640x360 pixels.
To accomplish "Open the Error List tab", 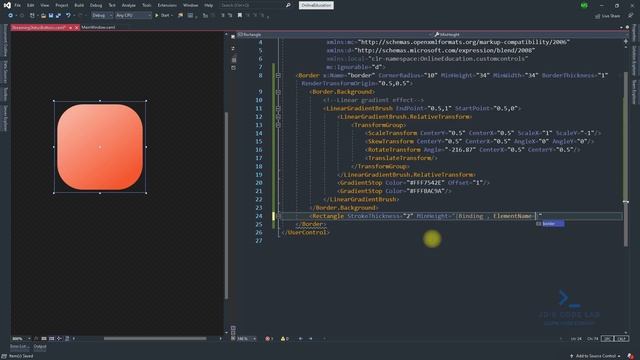I will click(19, 347).
